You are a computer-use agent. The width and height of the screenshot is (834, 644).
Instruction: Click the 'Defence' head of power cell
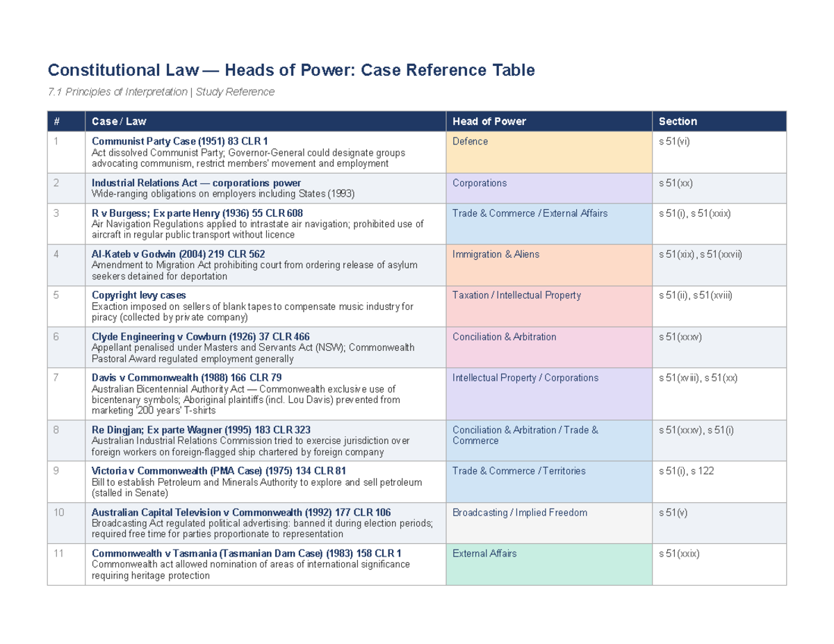coord(549,152)
